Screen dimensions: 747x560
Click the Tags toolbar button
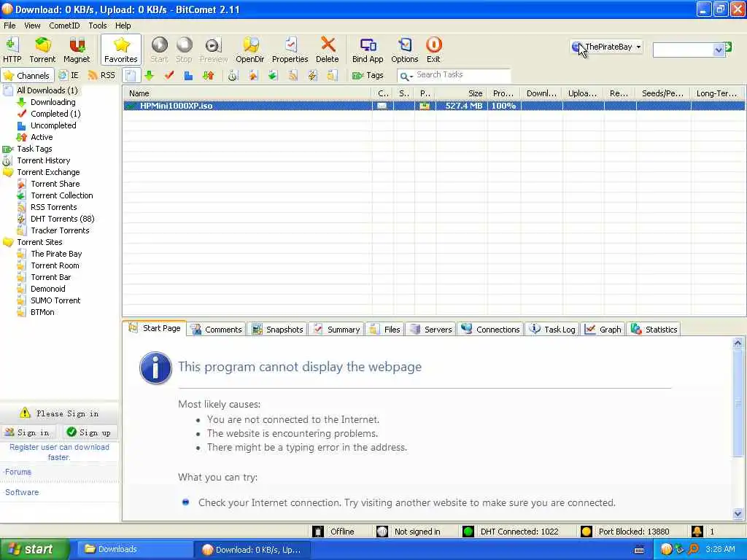(x=368, y=75)
